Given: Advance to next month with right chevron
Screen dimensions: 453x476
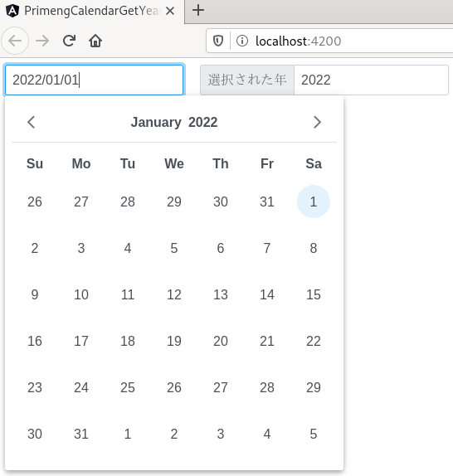Looking at the screenshot, I should click(317, 123).
